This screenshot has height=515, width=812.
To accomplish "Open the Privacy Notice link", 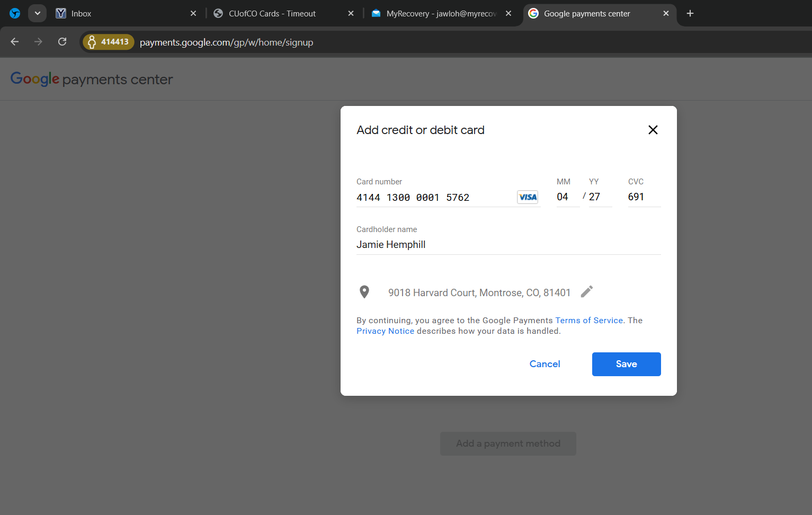I will coord(385,331).
